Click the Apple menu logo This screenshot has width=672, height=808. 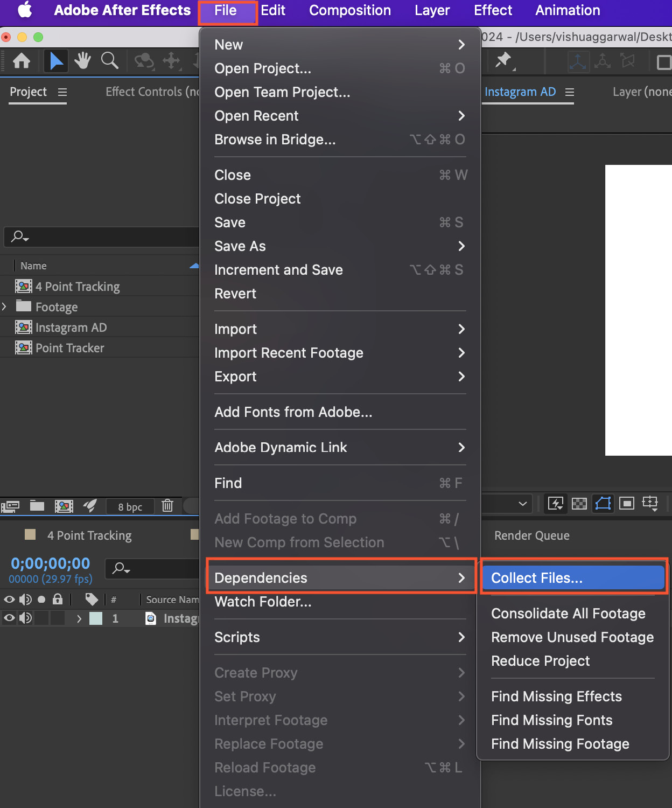pos(25,10)
